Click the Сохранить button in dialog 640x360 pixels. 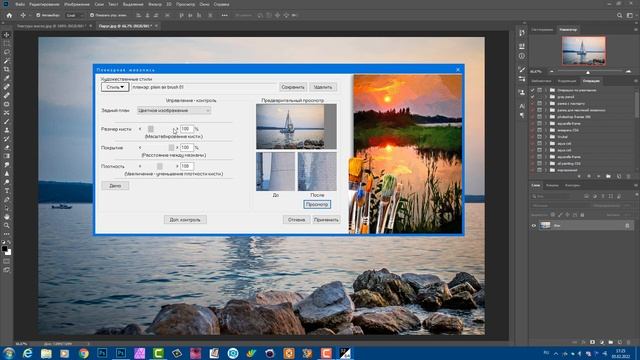(293, 87)
